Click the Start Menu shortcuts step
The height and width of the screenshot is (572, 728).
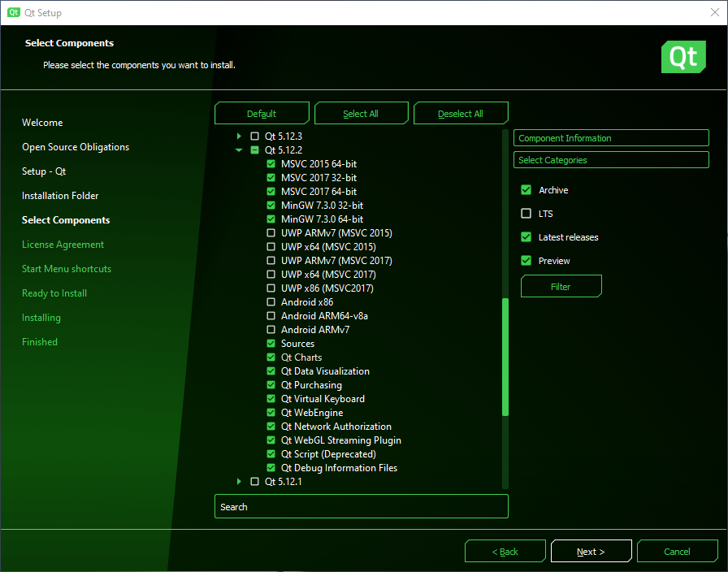pyautogui.click(x=67, y=269)
